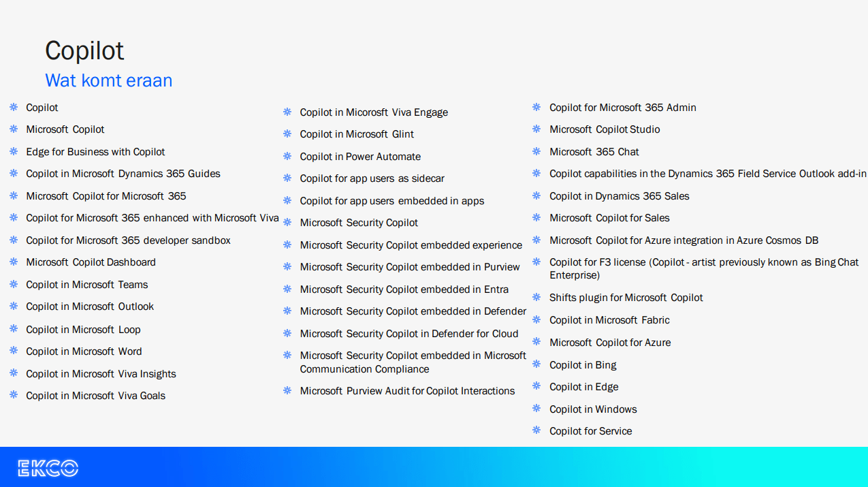Screen dimensions: 868x487
Task: Click the EKCO logo in the footer
Action: [x=46, y=468]
